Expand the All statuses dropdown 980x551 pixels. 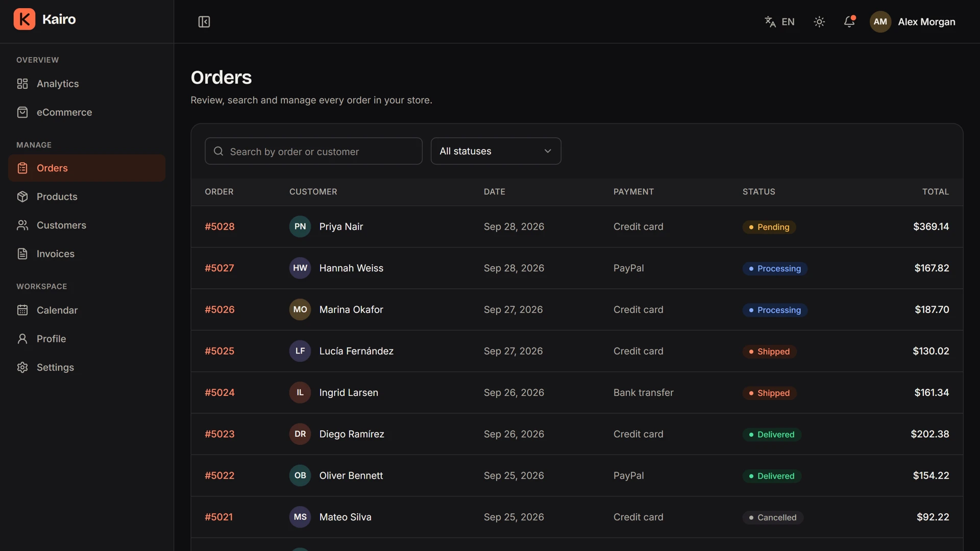(x=496, y=151)
